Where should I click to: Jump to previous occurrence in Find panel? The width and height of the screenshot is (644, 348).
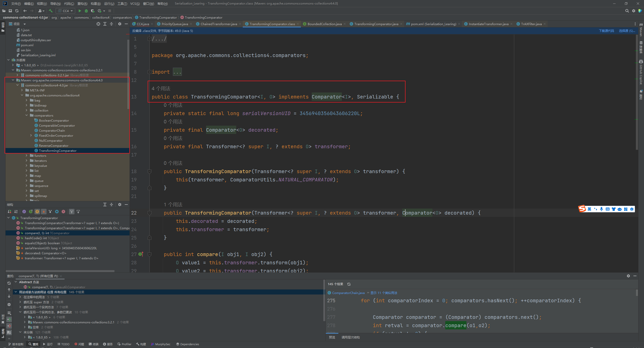pos(9,290)
